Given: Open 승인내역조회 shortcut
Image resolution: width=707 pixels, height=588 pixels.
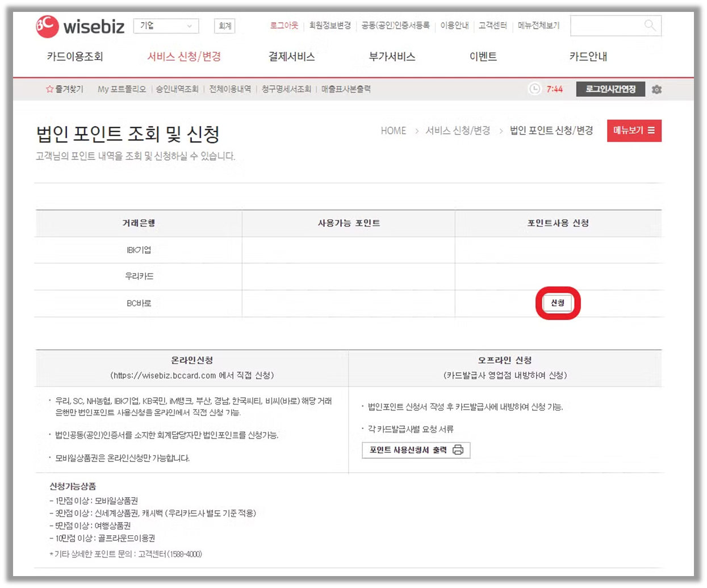Looking at the screenshot, I should click(x=177, y=89).
